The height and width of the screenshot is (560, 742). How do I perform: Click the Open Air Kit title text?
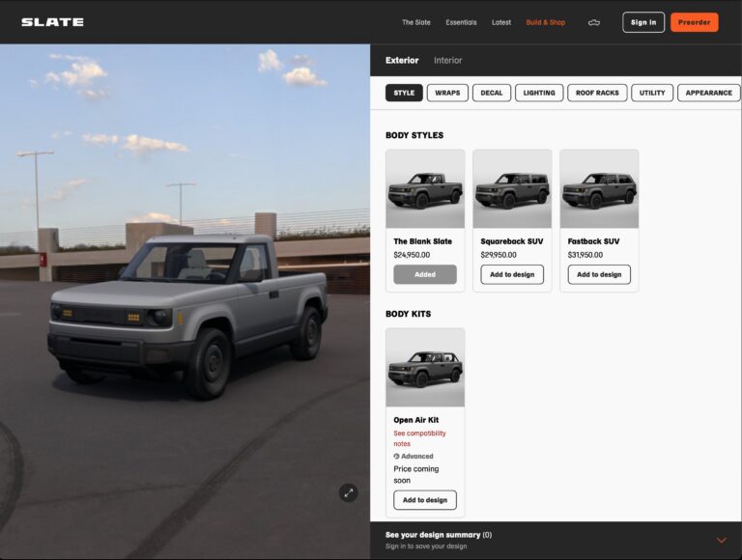(416, 420)
